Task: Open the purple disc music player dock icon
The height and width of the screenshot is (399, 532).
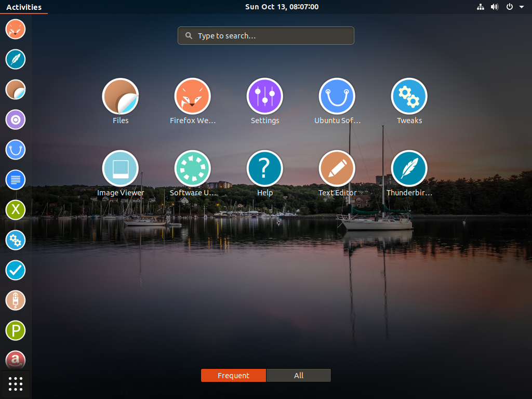Action: pyautogui.click(x=15, y=120)
